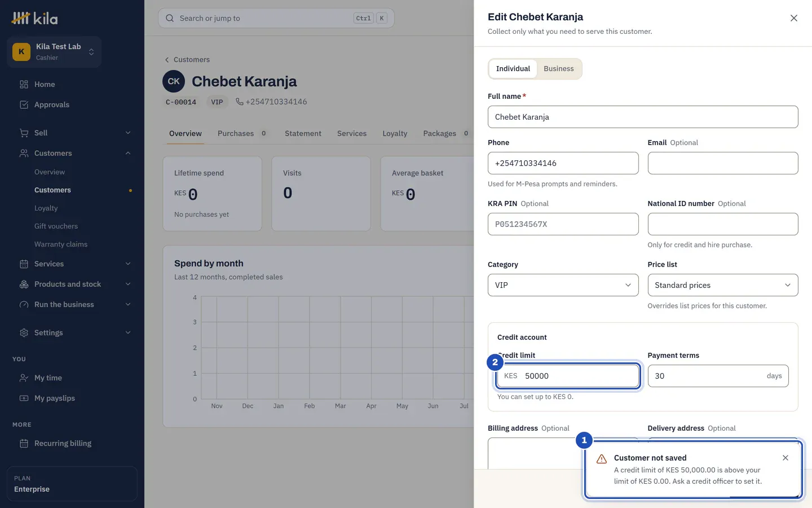Select Individual customer type
The width and height of the screenshot is (812, 508).
(513, 69)
